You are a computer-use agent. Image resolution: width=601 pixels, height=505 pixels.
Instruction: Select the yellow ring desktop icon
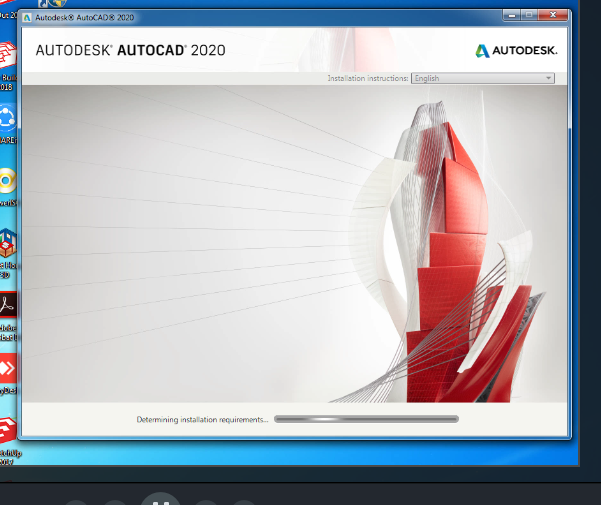(x=8, y=180)
